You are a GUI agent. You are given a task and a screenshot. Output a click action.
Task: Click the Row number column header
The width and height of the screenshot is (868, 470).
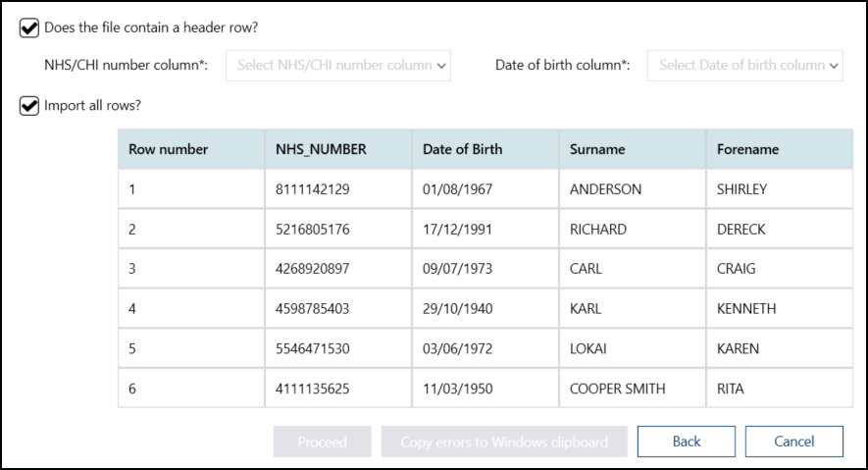169,150
